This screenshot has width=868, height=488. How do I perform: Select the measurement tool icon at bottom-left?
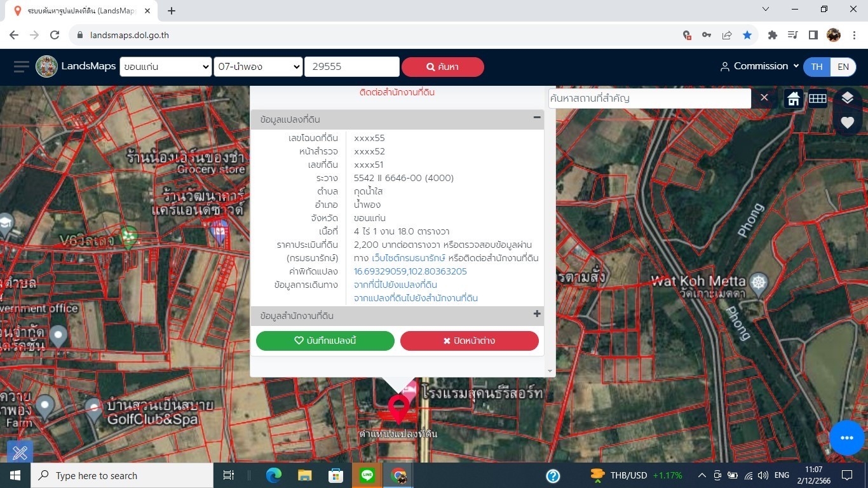coord(20,452)
